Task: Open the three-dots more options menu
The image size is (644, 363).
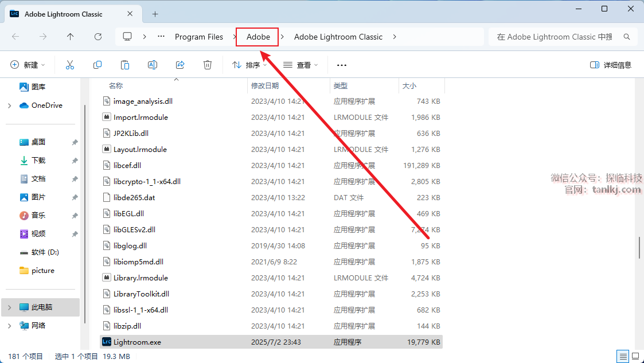Action: coord(342,65)
